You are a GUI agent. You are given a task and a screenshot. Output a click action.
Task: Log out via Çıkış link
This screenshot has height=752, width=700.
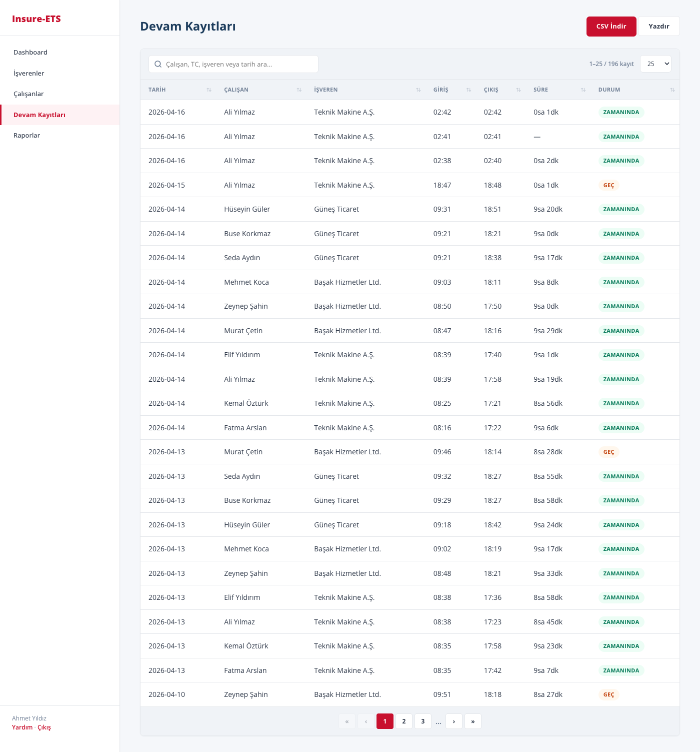44,727
